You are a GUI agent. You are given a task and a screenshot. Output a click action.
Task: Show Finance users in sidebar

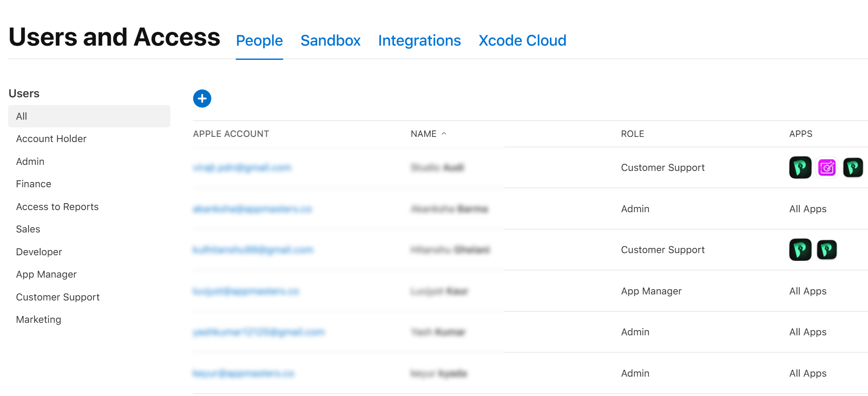pos(34,184)
